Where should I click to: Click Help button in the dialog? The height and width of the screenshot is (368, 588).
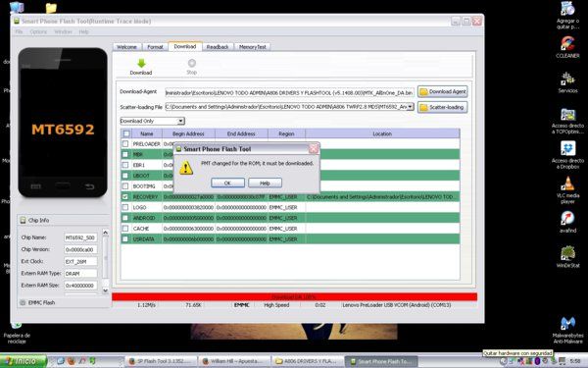click(265, 183)
